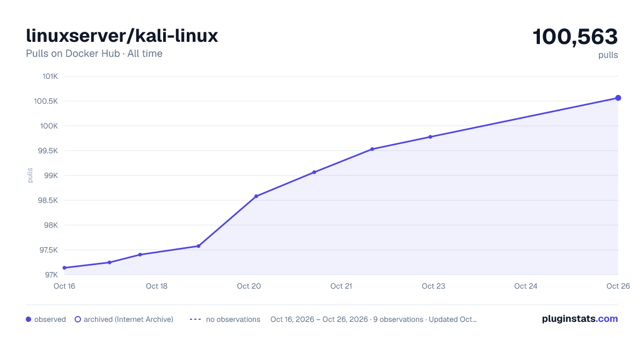Select the data point near 99K
This screenshot has width=644, height=338.
click(314, 172)
